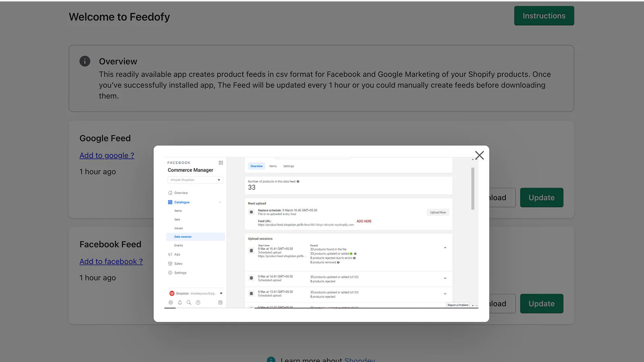Click the Report a Problem button
This screenshot has width=644, height=362.
pyautogui.click(x=458, y=305)
